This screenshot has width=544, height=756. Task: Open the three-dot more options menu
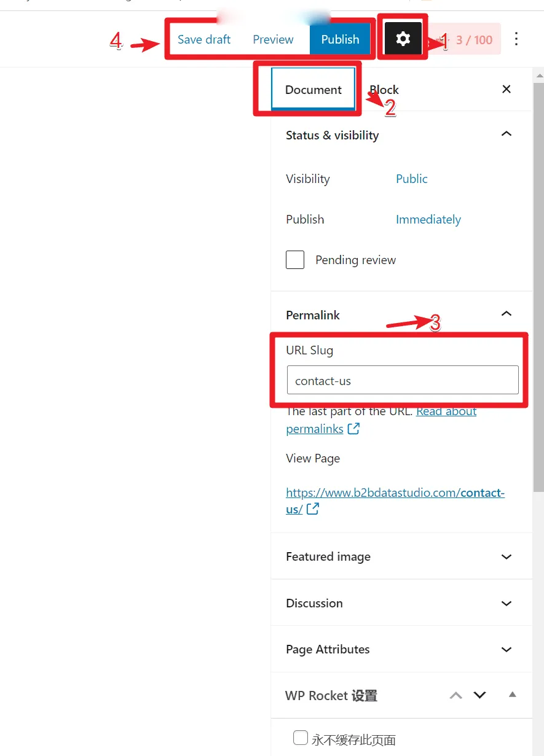(516, 39)
